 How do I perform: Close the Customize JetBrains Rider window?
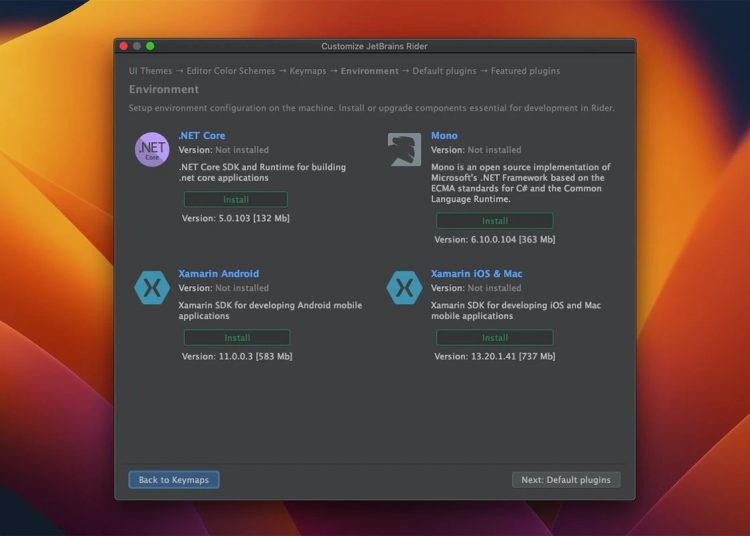tap(124, 46)
